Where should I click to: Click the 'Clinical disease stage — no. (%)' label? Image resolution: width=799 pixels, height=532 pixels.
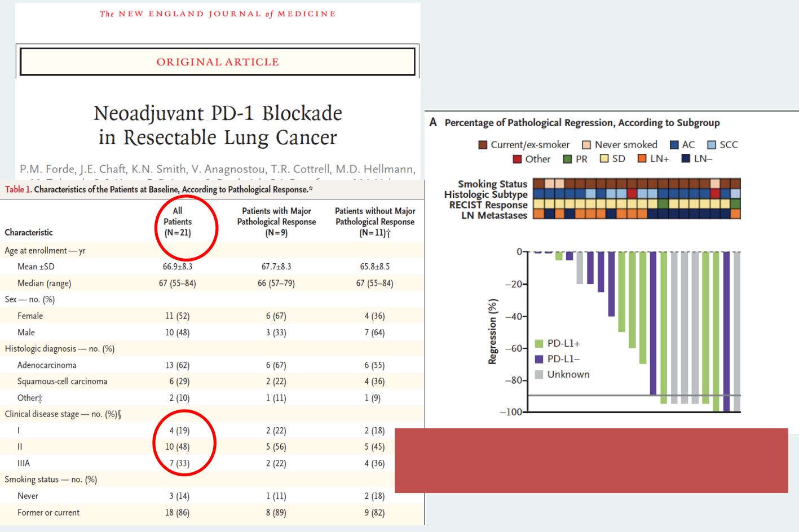(x=63, y=414)
